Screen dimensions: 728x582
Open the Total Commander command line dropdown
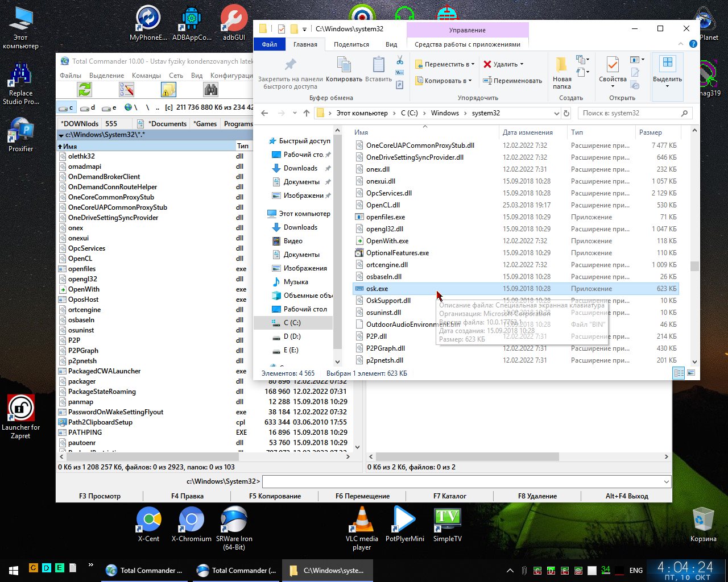[x=666, y=481]
